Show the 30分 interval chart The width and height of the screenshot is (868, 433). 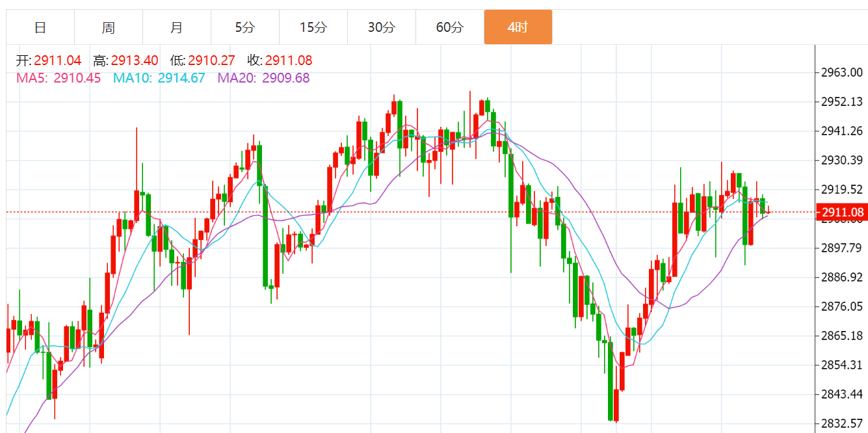382,27
